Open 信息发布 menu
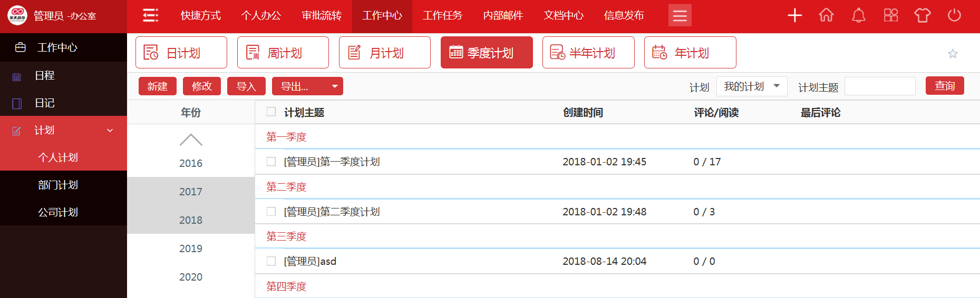 [624, 16]
